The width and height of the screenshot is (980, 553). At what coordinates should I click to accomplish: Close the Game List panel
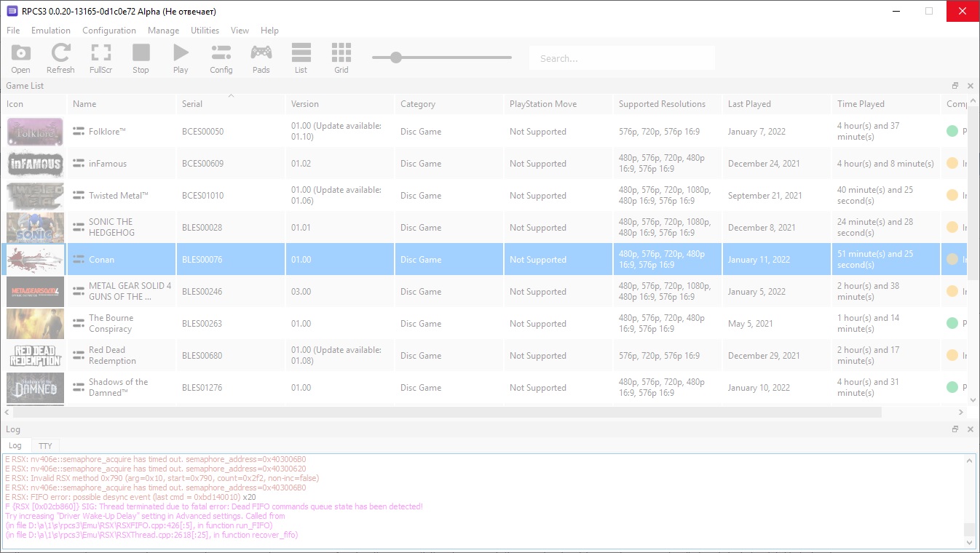coord(970,86)
